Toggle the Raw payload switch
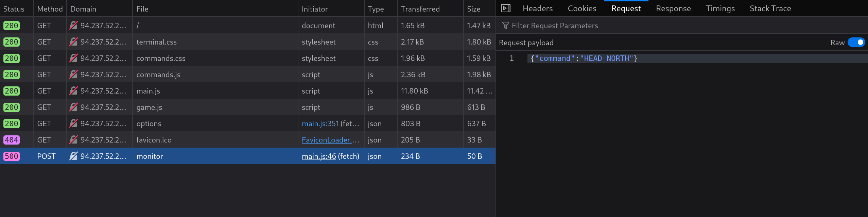The width and height of the screenshot is (868, 217). pos(856,43)
